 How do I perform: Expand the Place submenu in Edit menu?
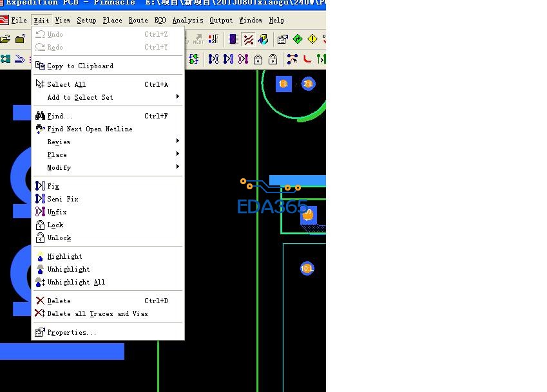108,154
